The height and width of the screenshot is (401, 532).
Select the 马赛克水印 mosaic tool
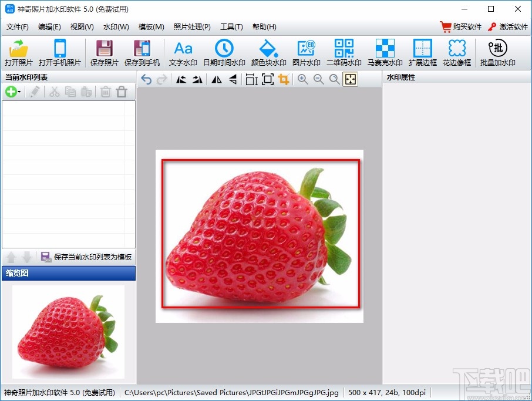point(385,52)
